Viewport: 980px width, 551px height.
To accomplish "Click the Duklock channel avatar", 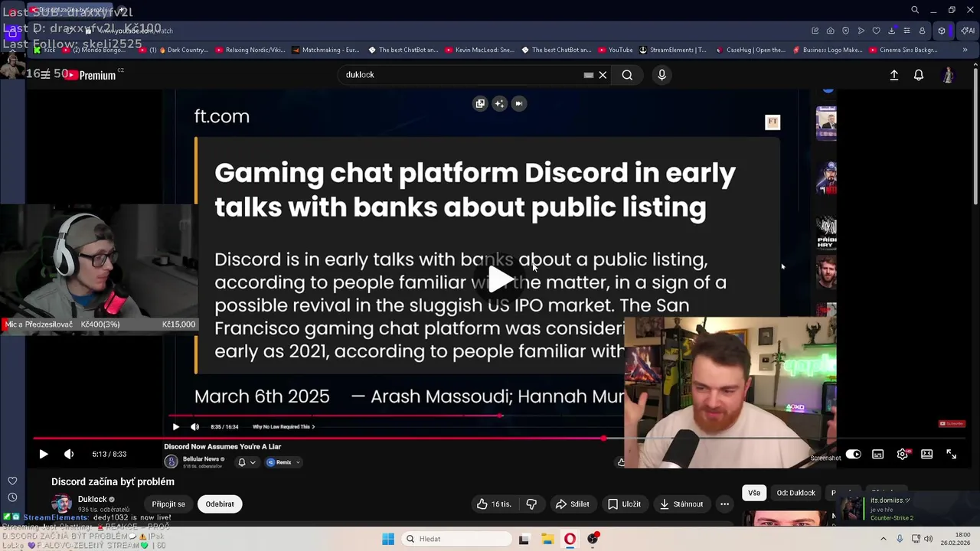I will (61, 504).
